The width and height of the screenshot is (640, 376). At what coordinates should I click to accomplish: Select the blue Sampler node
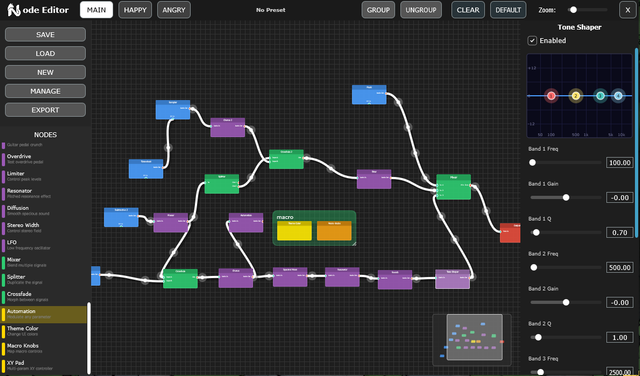pyautogui.click(x=173, y=110)
